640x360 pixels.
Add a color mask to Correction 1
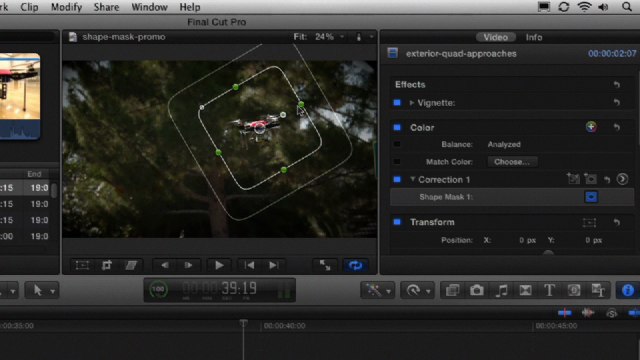click(x=573, y=179)
